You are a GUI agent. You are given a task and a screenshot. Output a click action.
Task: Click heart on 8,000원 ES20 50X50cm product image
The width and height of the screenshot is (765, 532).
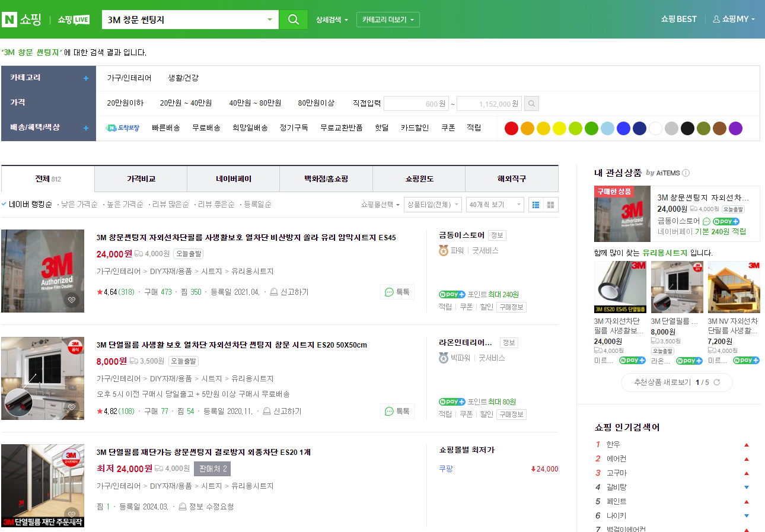click(71, 407)
